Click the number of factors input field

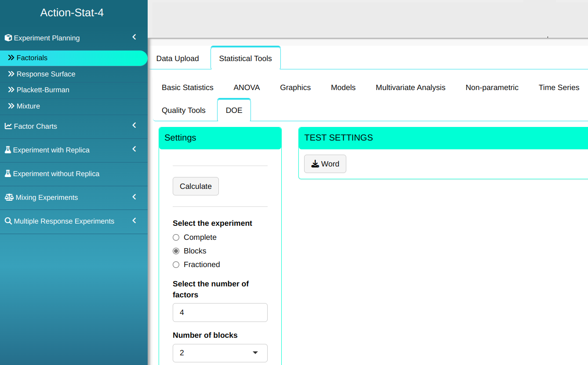pos(220,312)
